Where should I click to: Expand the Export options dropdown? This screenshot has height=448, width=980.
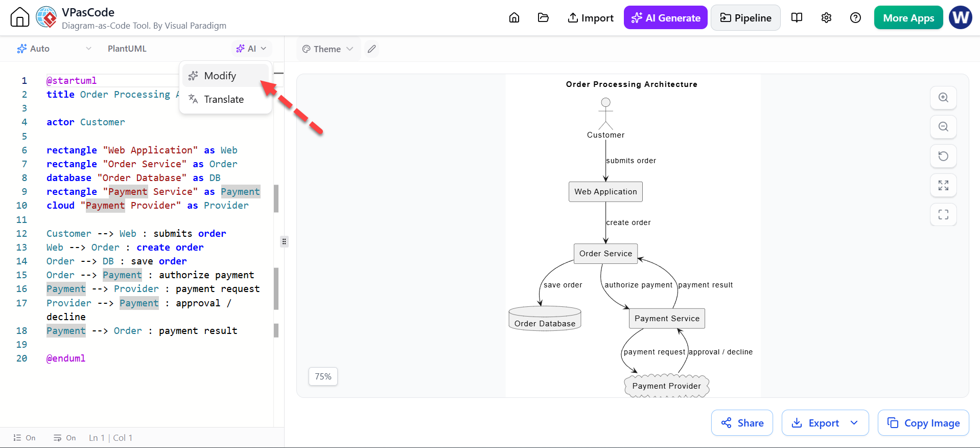coord(854,423)
